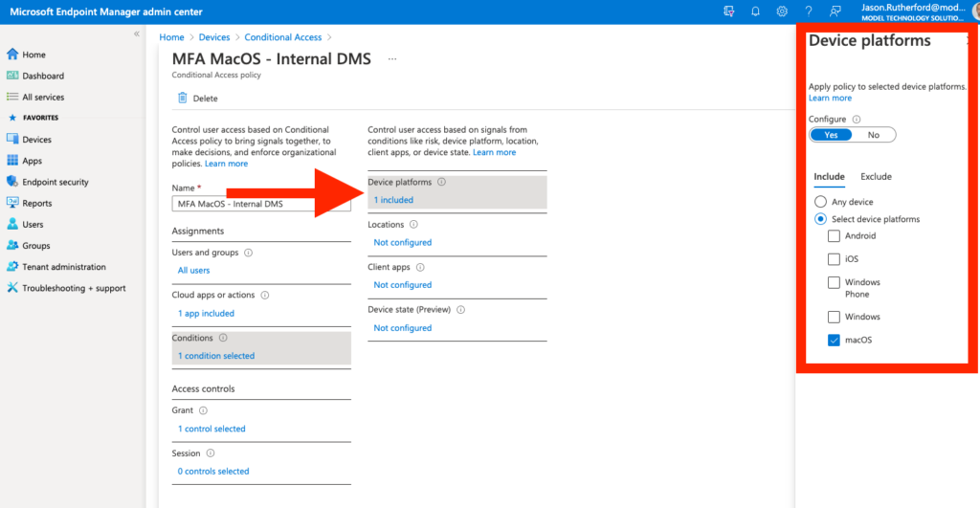Screen dimensions: 980x508
Task: Open Not configured under Device state
Action: click(x=403, y=328)
